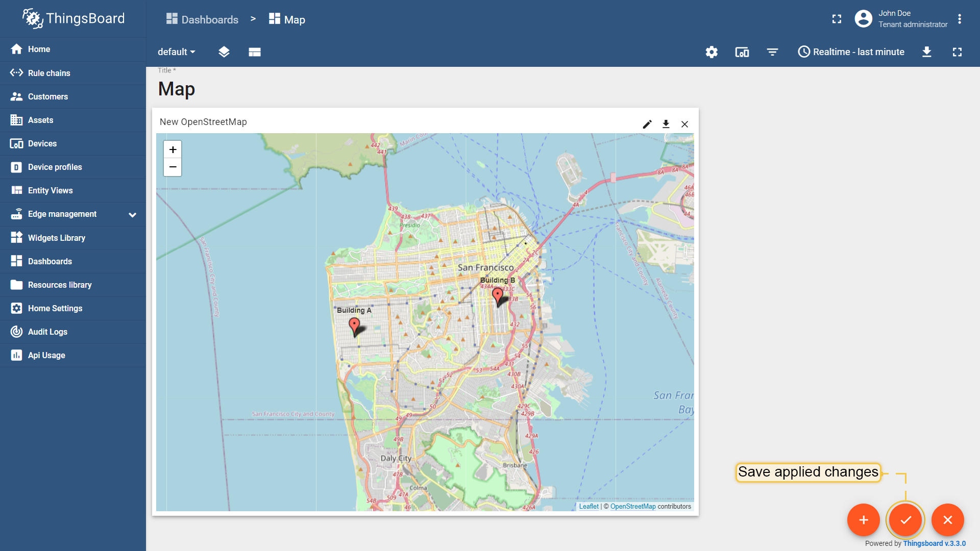Open manage dashboard layouts layers icon

coord(224,52)
